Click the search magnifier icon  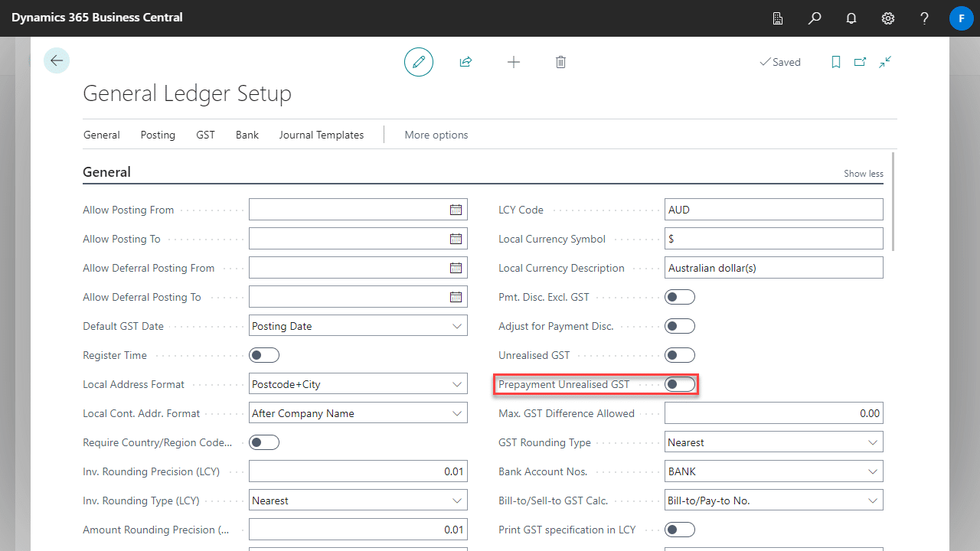[815, 18]
